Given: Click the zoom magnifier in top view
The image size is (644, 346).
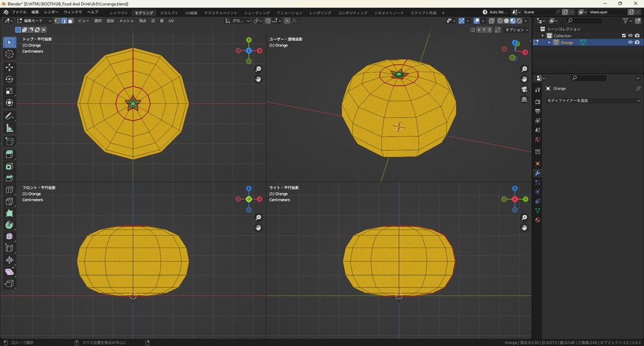Looking at the screenshot, I should tap(258, 69).
